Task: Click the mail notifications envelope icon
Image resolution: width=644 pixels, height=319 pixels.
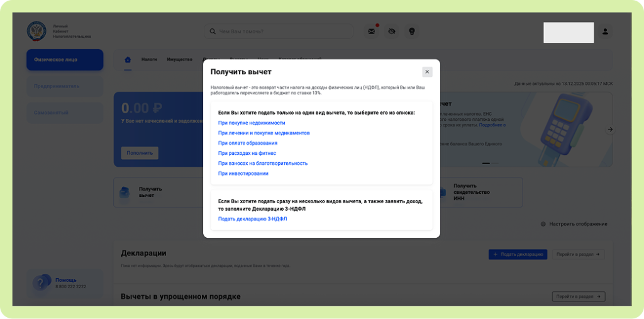Action: [x=372, y=31]
